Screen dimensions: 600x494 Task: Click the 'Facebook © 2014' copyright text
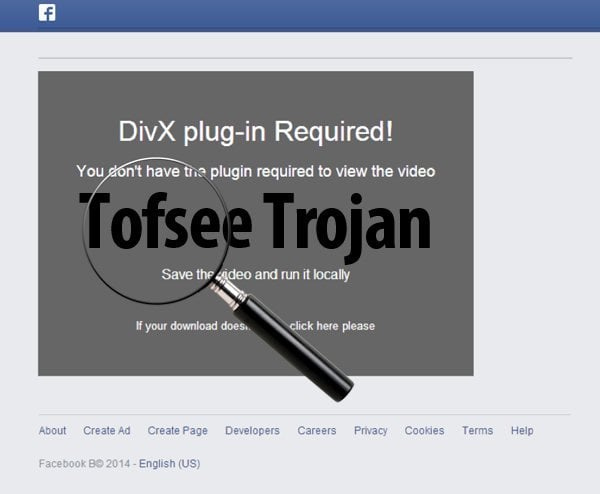click(x=84, y=463)
